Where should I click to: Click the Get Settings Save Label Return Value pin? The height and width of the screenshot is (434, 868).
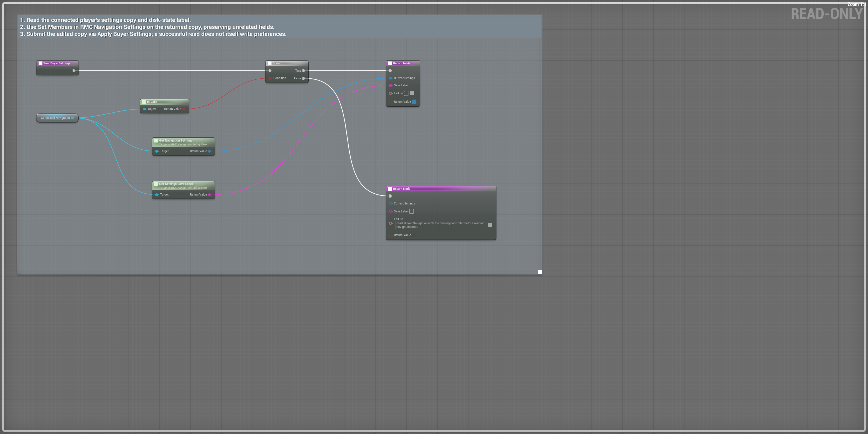coord(210,195)
